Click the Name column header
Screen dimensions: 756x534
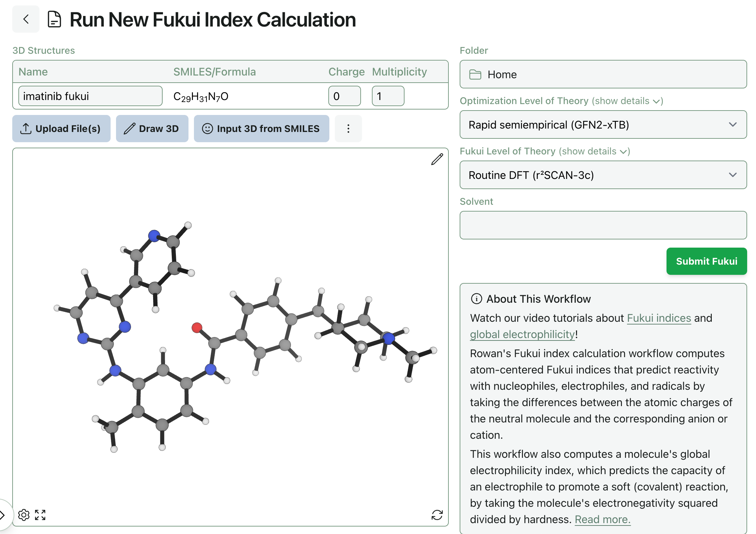point(33,72)
